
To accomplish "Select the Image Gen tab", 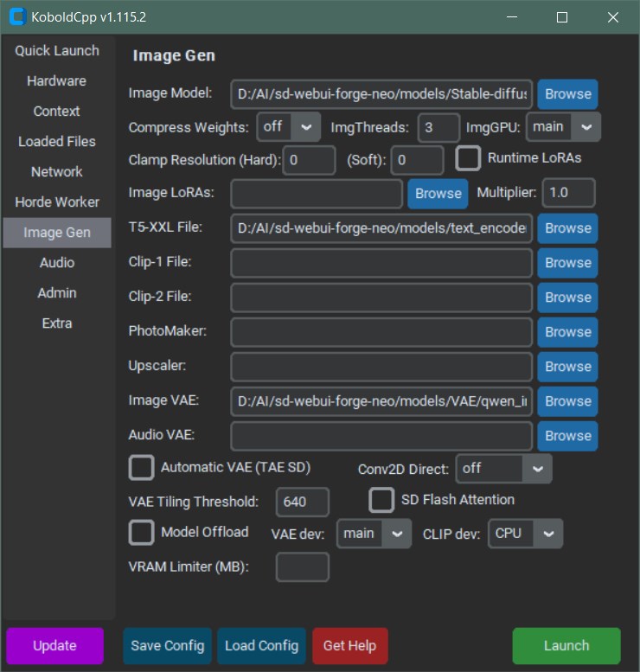I will pos(57,233).
